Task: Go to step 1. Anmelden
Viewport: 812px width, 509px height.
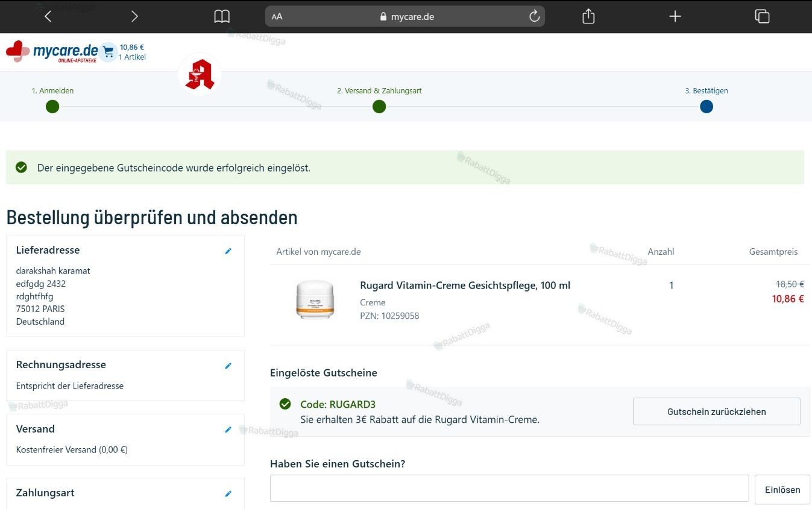Action: click(52, 100)
